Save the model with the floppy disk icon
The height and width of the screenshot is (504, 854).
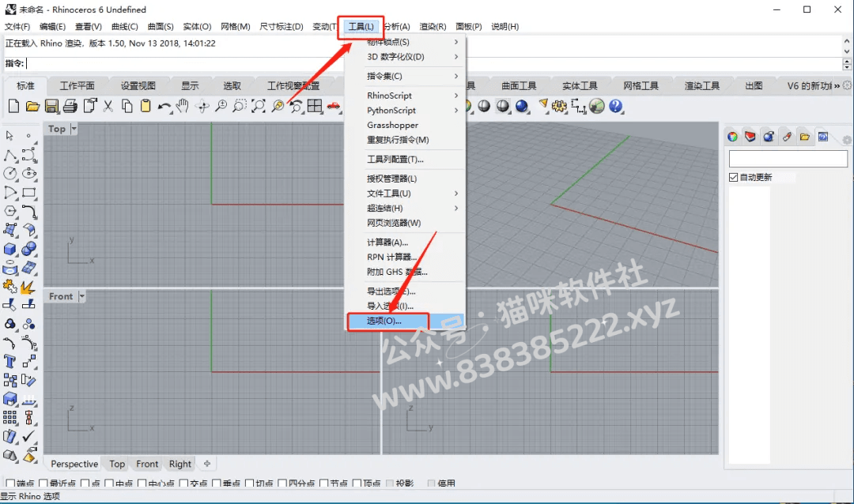pos(51,106)
